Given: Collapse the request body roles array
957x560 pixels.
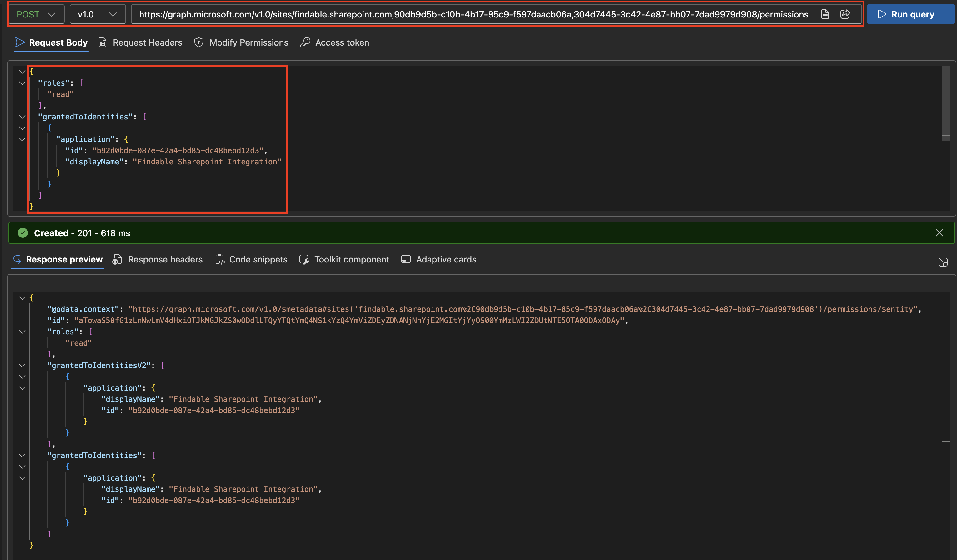Looking at the screenshot, I should click(22, 83).
